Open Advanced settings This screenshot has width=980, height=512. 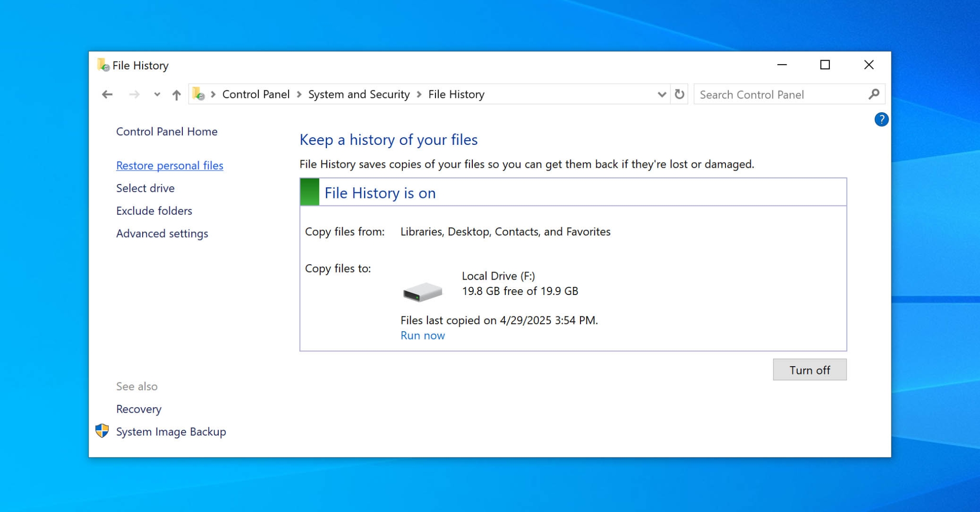click(162, 233)
